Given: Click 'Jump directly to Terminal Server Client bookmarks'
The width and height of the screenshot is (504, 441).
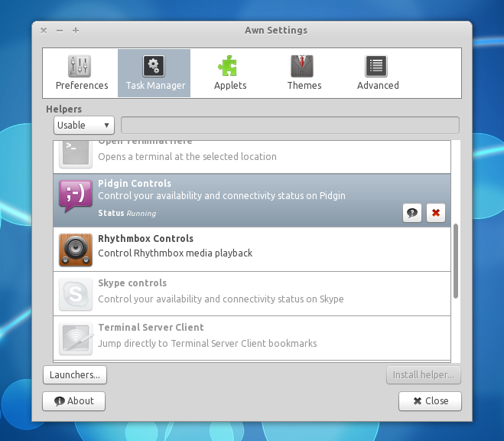Looking at the screenshot, I should tap(207, 344).
